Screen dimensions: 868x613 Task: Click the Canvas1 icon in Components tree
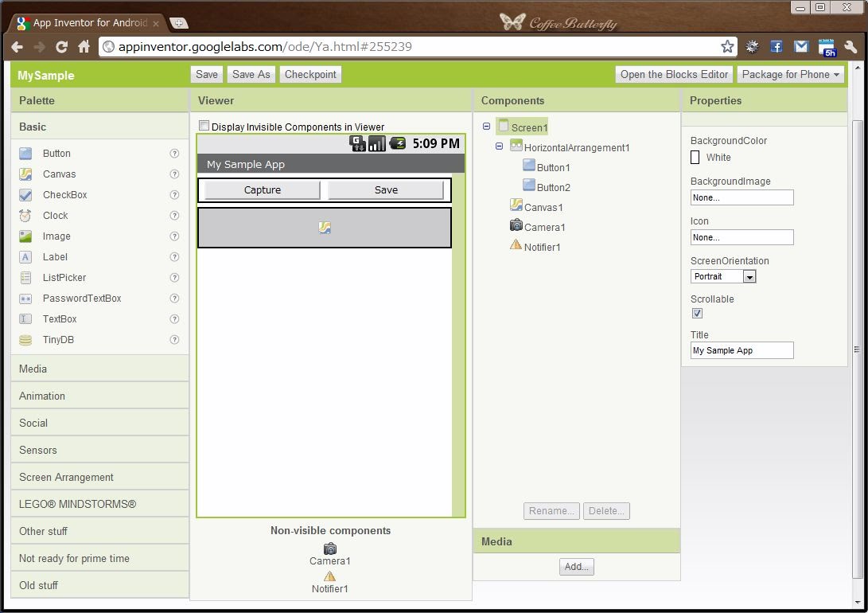[516, 205]
